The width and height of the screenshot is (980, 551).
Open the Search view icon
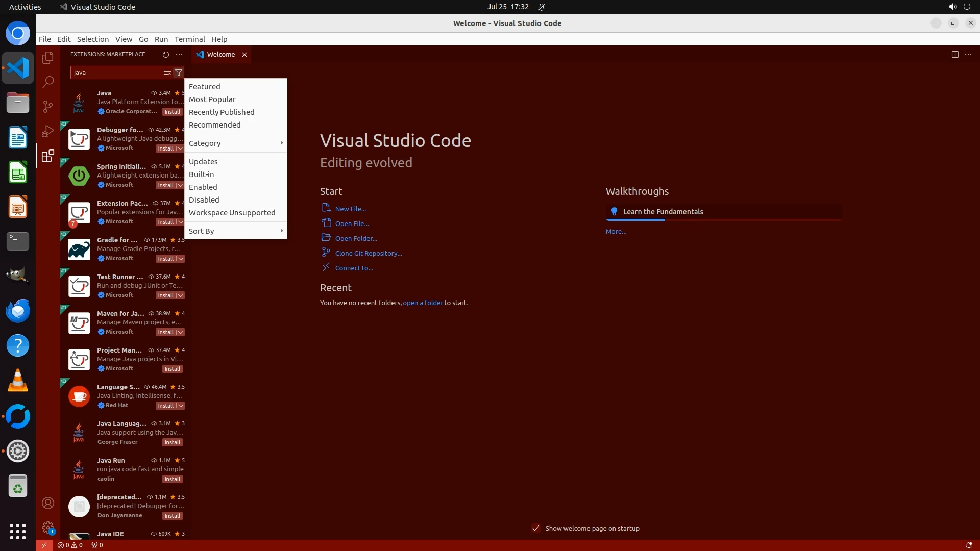48,82
